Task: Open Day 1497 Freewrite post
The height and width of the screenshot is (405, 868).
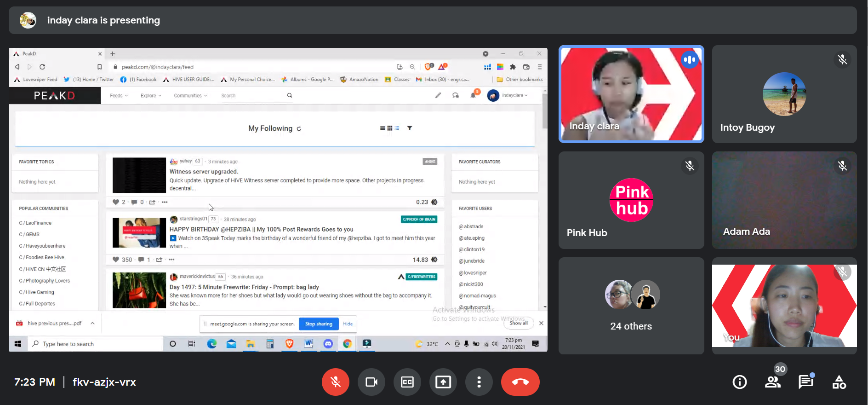Action: pos(244,287)
